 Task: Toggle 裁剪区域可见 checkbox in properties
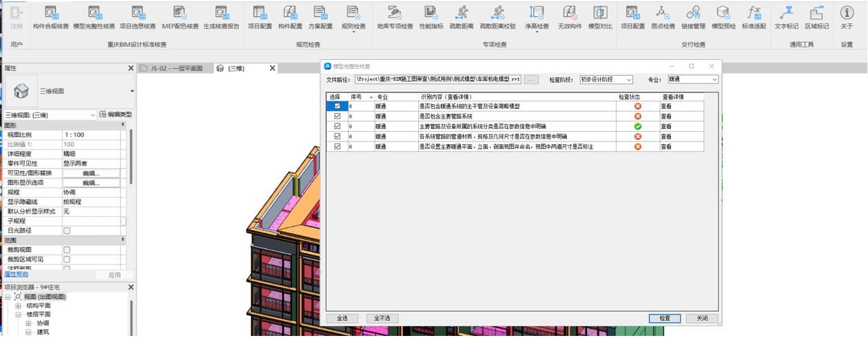pyautogui.click(x=67, y=260)
